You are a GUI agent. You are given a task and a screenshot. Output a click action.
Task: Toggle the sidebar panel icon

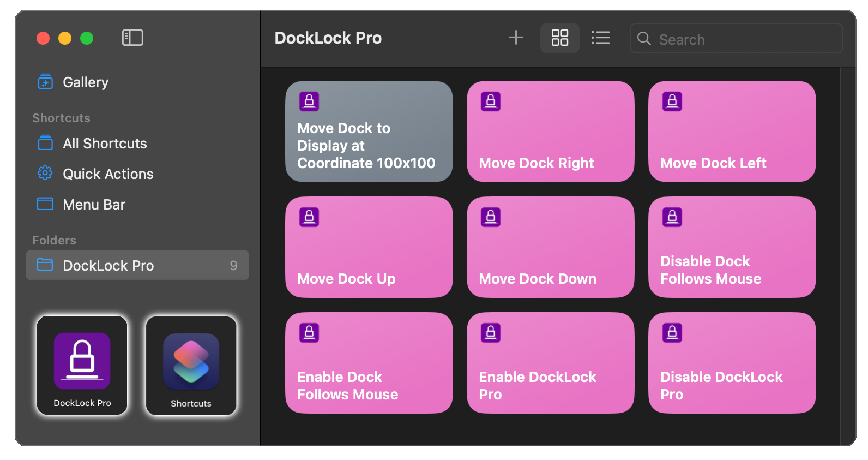point(132,38)
